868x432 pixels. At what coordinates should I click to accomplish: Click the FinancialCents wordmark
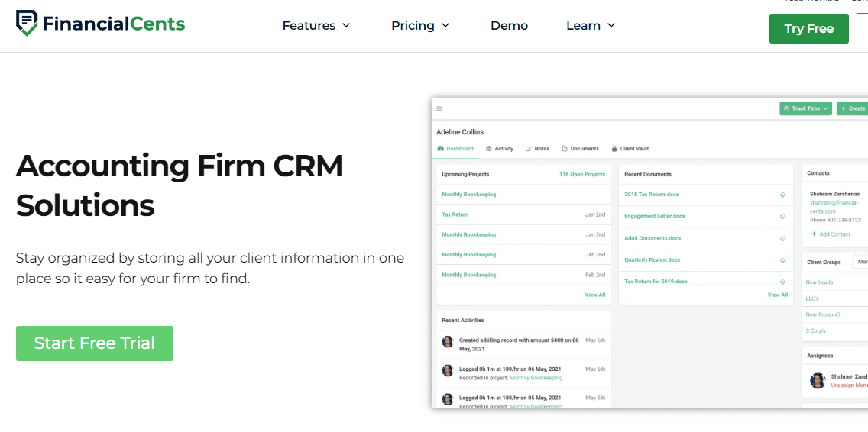[114, 24]
